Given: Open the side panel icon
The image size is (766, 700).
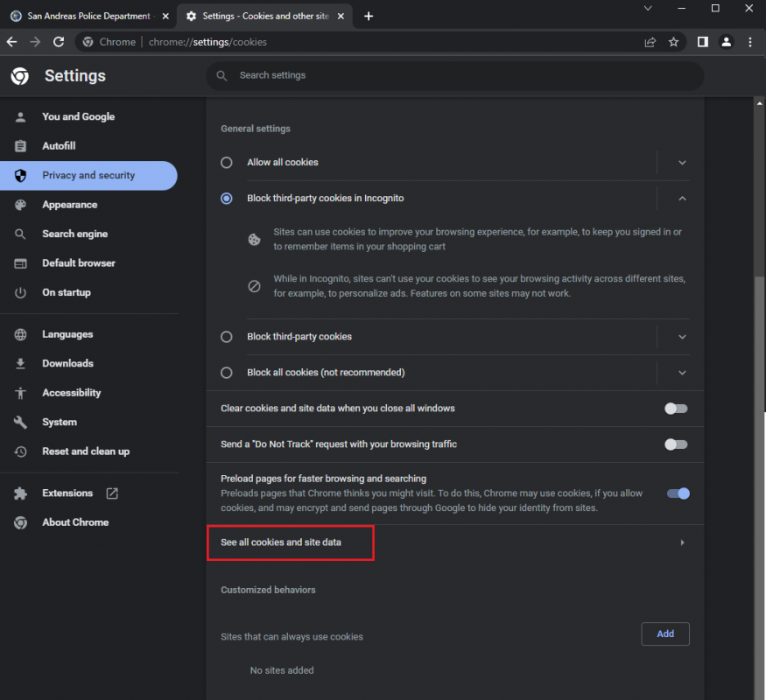Looking at the screenshot, I should (702, 42).
